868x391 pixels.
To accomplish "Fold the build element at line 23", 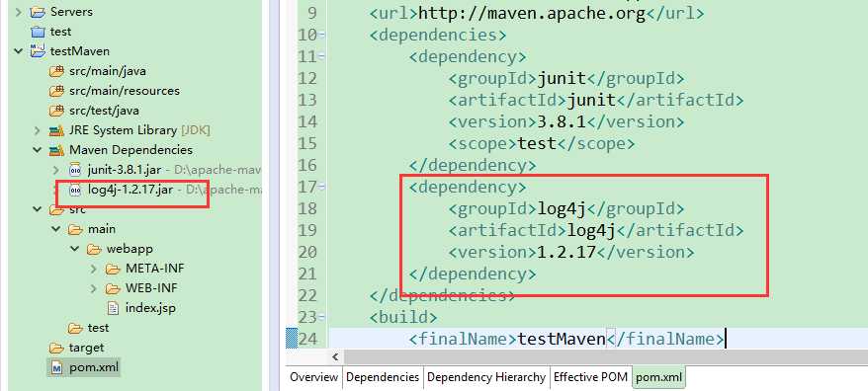I will (x=322, y=318).
